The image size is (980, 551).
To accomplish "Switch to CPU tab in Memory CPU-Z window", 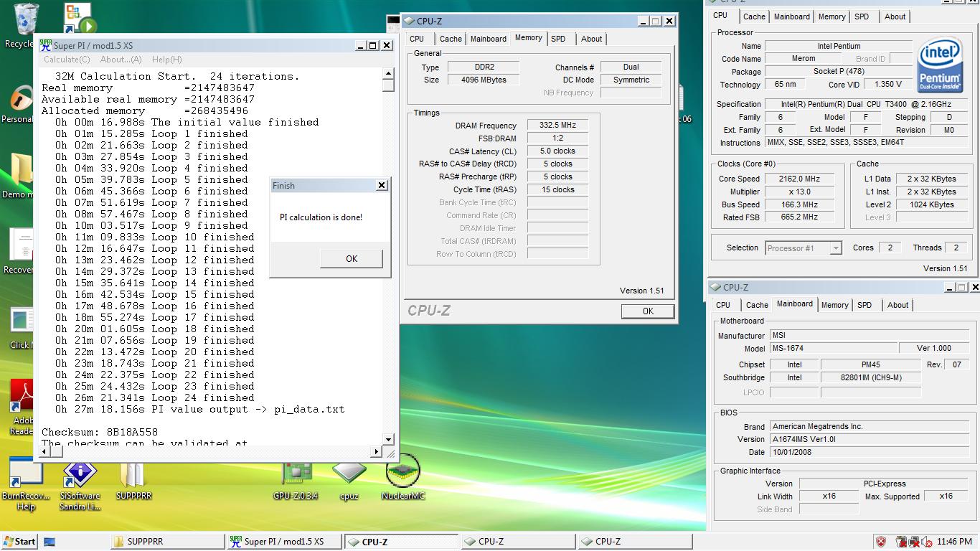I will click(x=417, y=39).
